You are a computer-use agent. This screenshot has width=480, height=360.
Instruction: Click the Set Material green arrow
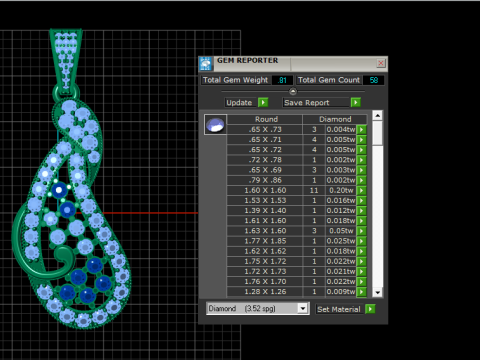pos(370,309)
